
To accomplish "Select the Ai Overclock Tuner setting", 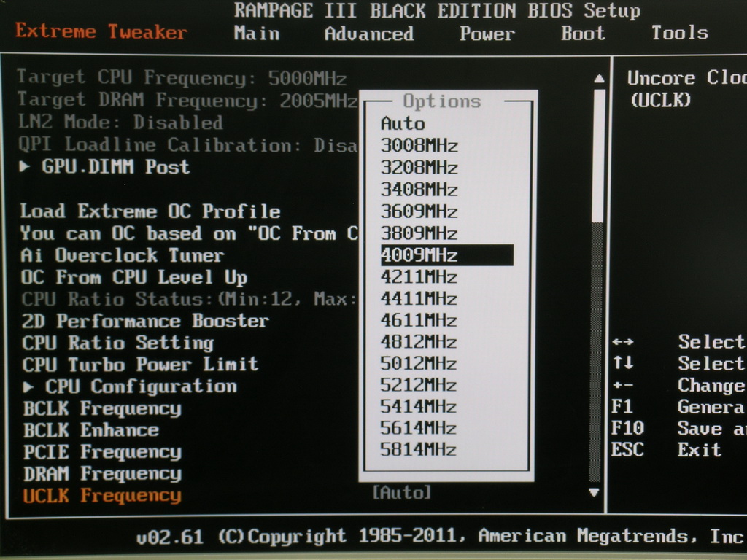I will click(123, 256).
